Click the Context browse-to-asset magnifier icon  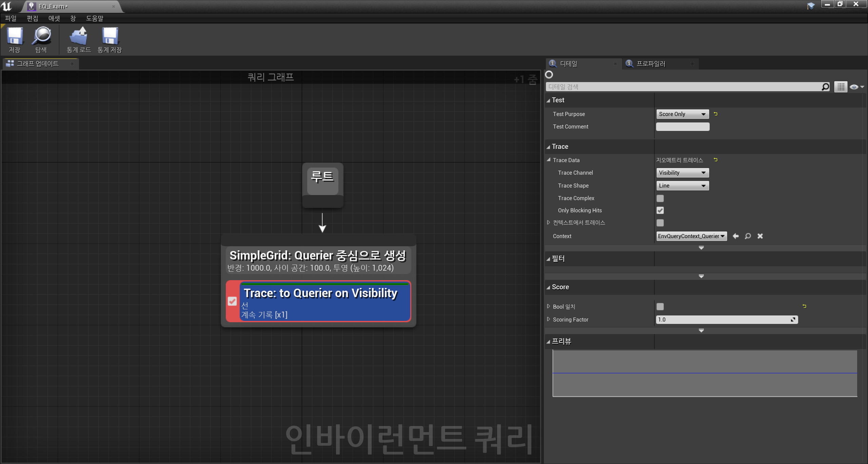(748, 236)
